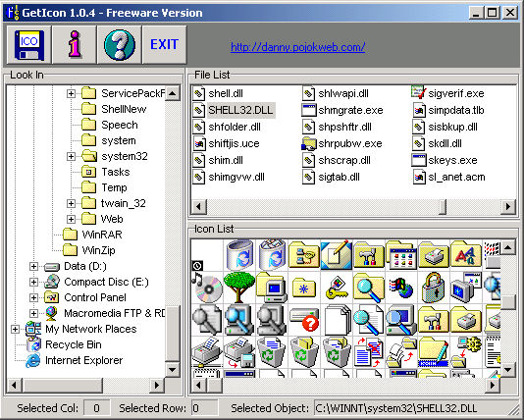Viewport: 524px width, 420px height.
Task: Expand the Macromedia FTP node
Action: click(x=33, y=313)
